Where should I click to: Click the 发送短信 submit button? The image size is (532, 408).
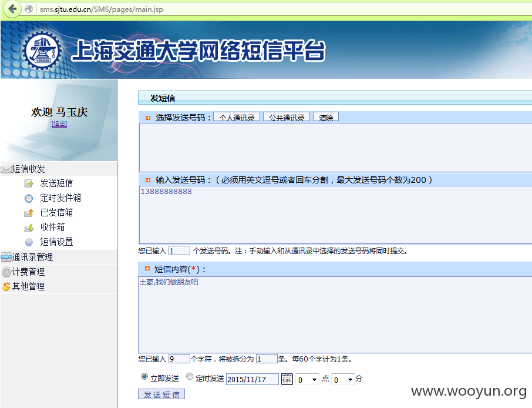161,394
